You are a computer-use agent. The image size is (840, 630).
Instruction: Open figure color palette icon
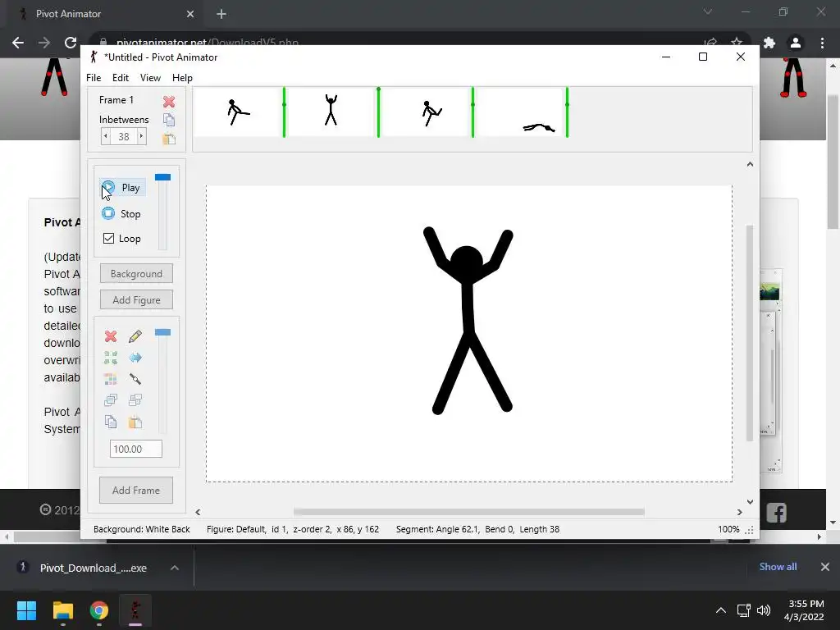[x=111, y=379]
